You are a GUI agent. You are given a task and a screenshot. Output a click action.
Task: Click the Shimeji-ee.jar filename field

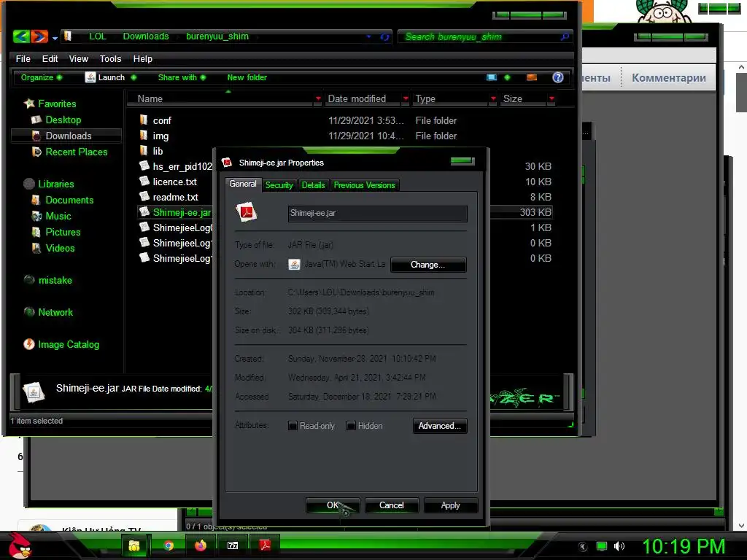click(x=377, y=214)
